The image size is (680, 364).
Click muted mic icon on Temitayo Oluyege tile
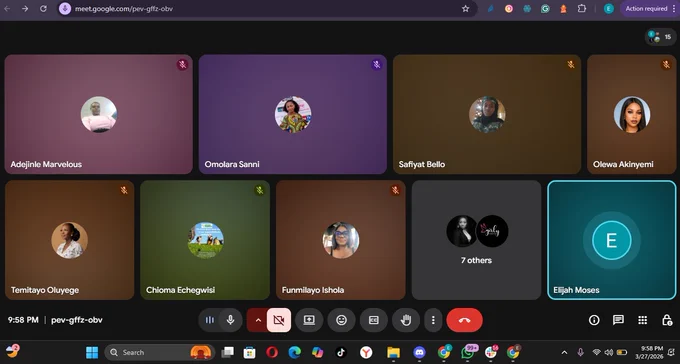pos(124,190)
